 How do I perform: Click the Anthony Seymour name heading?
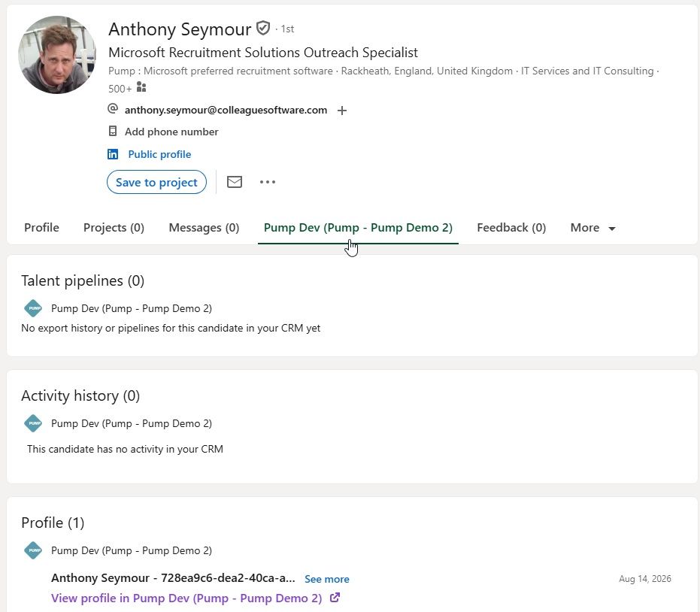[x=180, y=29]
